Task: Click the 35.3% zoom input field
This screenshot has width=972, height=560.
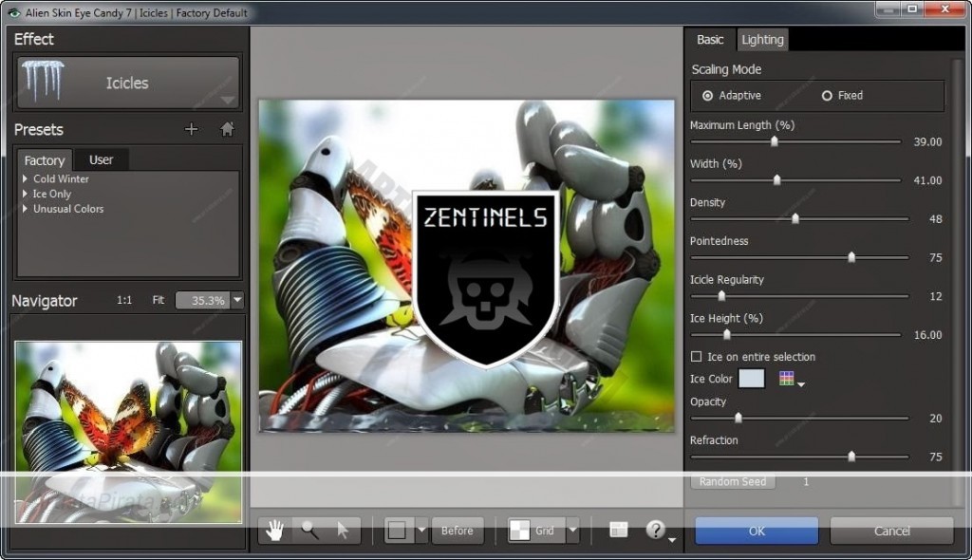Action: pyautogui.click(x=203, y=300)
